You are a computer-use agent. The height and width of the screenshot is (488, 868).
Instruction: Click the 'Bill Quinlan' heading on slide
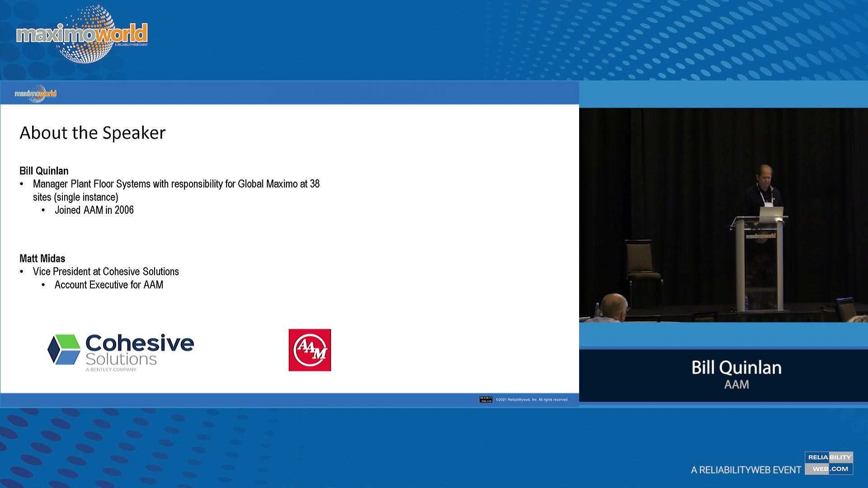44,171
